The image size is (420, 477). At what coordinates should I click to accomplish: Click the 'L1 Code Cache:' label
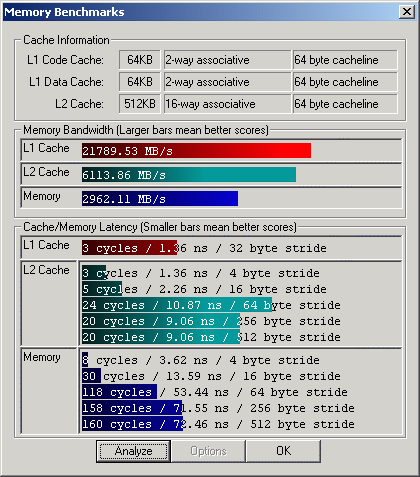pyautogui.click(x=65, y=60)
